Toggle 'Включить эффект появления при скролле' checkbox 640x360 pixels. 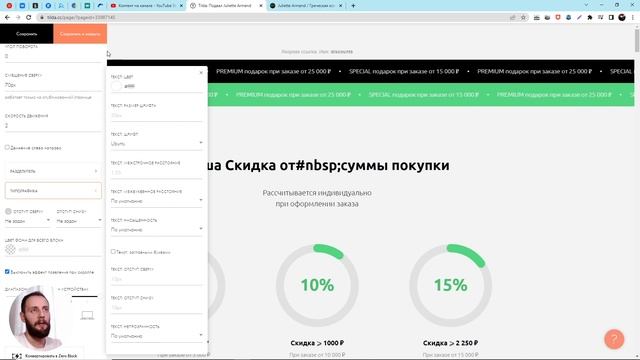[x=7, y=271]
